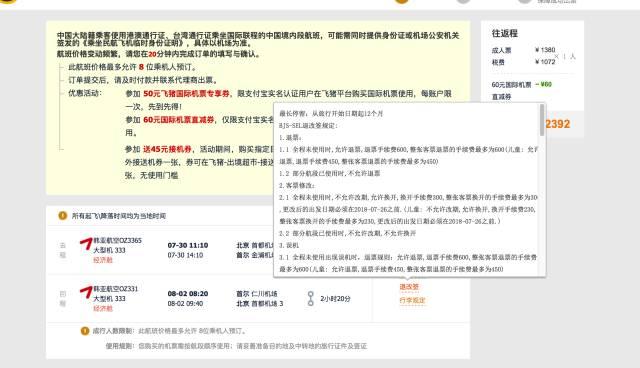The height and width of the screenshot is (368, 640).
Task: Click 经济舱 under the OZ331 flight
Action: [103, 308]
